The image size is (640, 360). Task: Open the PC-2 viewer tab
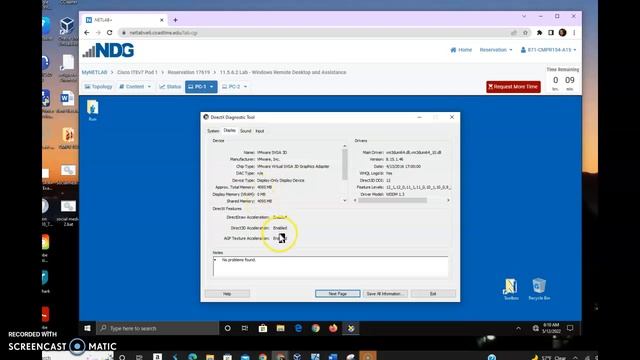pyautogui.click(x=231, y=87)
